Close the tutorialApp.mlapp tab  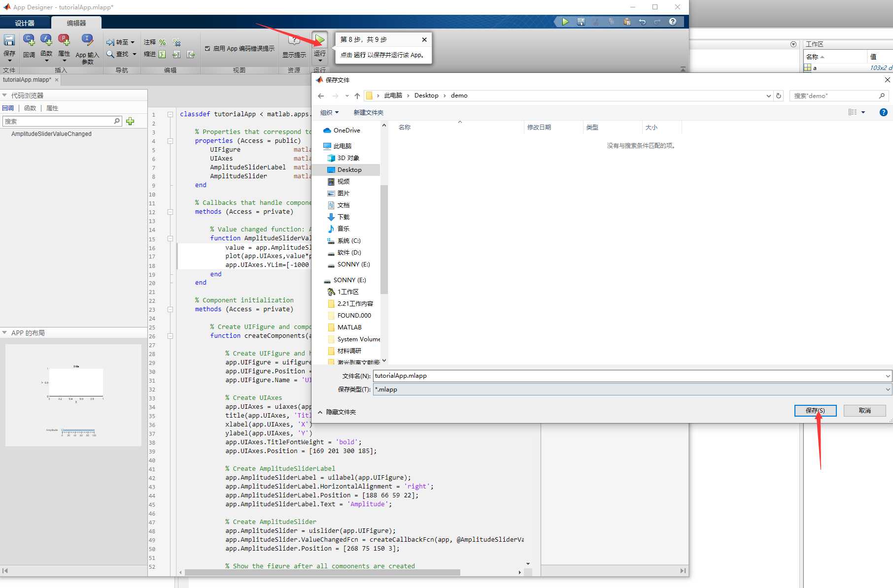click(x=57, y=80)
